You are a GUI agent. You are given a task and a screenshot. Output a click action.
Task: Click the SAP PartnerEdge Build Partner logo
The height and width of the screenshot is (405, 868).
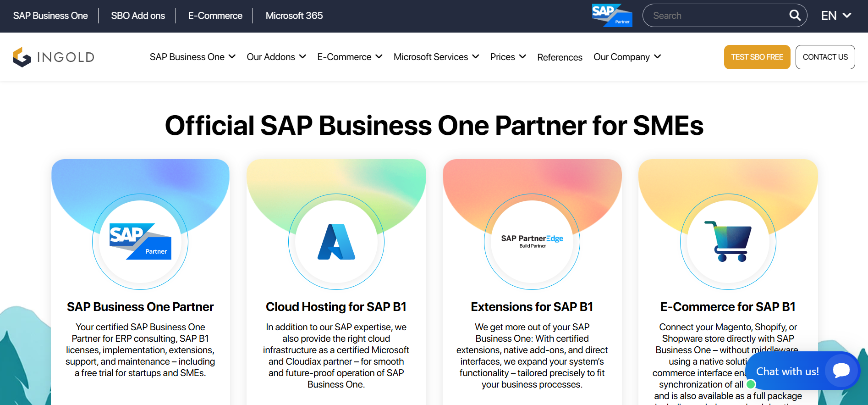[x=532, y=241]
